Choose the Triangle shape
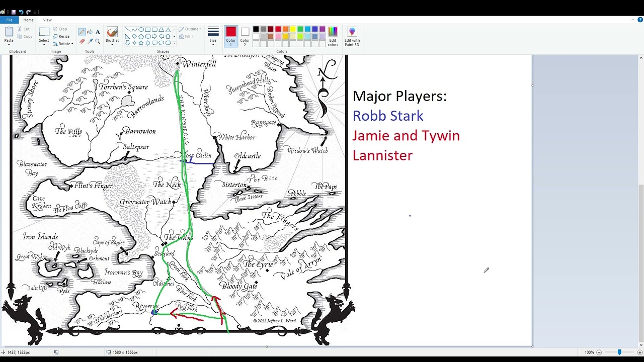The width and height of the screenshot is (644, 362). pyautogui.click(x=168, y=30)
